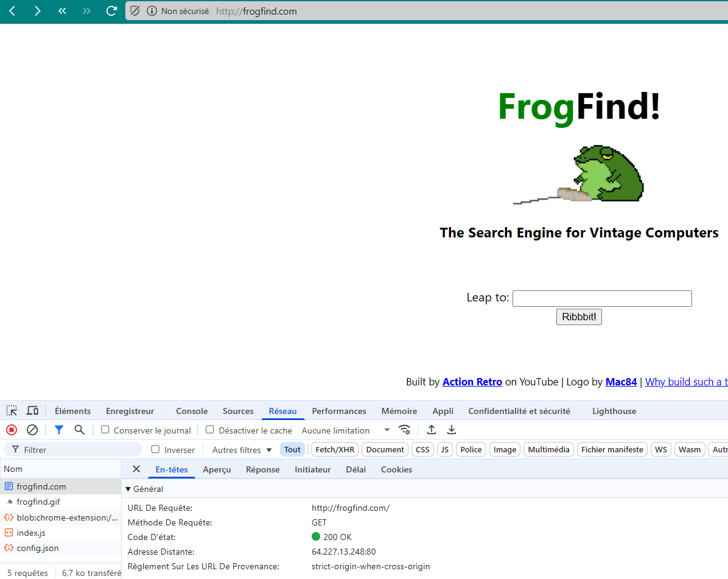The height and width of the screenshot is (579, 728).
Task: Filter requests by CSS
Action: coord(422,449)
